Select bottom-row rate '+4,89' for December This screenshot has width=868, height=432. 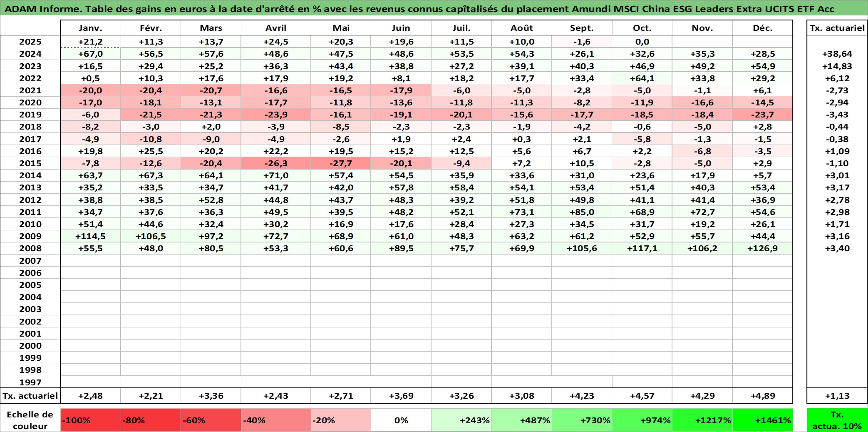tap(762, 396)
